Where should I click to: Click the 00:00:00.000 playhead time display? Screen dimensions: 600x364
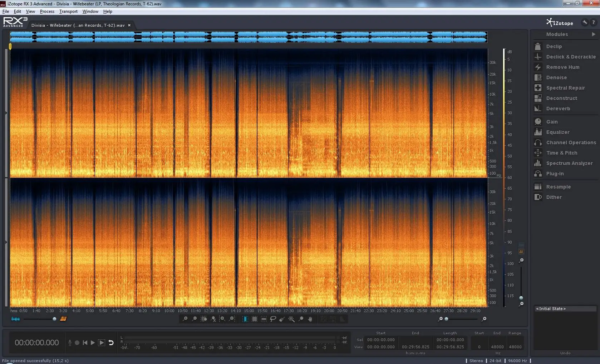click(37, 343)
